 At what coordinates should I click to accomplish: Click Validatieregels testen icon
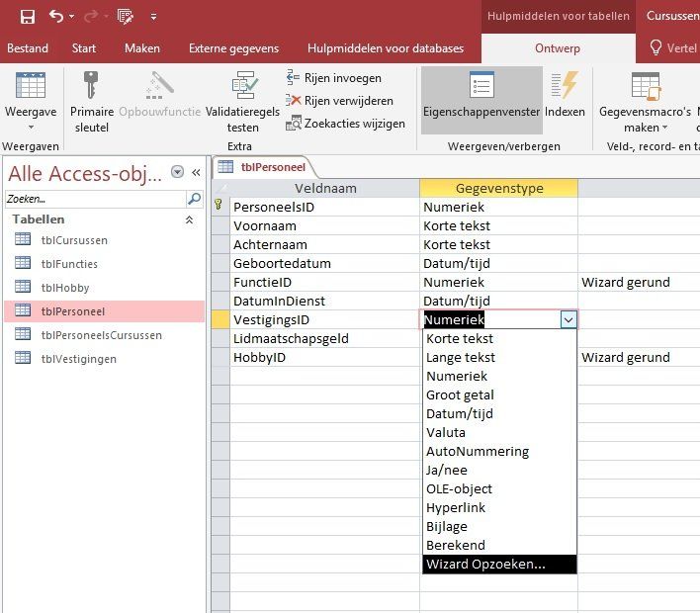pos(243,87)
